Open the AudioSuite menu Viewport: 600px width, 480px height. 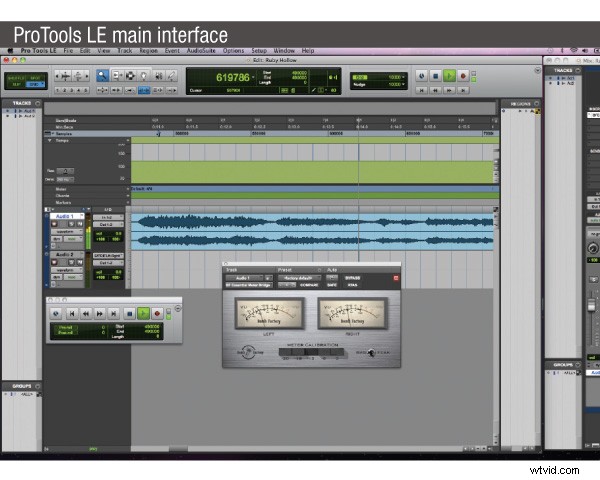[x=201, y=51]
